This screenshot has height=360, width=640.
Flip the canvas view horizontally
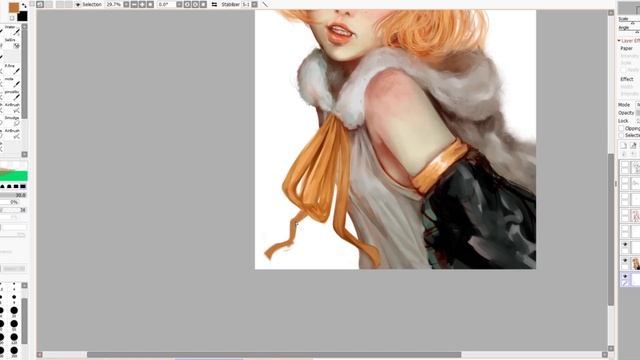(214, 4)
